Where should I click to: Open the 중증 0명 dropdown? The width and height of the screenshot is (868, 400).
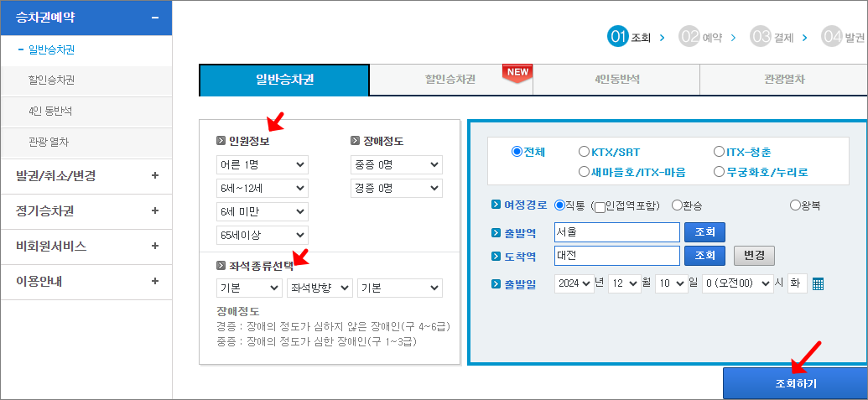pos(397,165)
